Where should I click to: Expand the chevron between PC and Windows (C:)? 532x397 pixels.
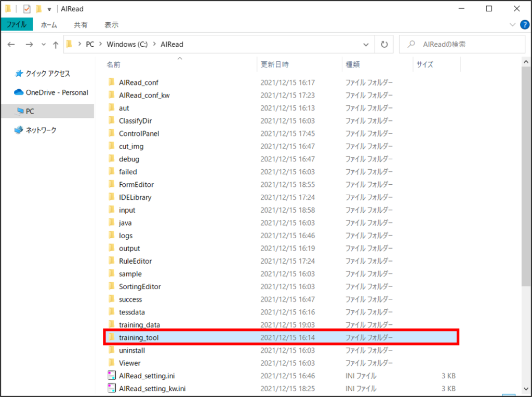[x=101, y=45]
